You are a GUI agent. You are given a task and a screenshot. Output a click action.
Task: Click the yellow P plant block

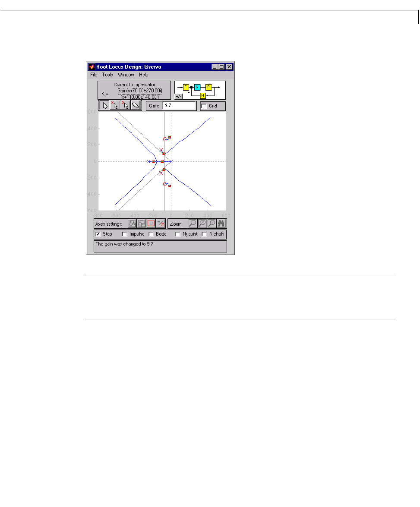pos(208,87)
